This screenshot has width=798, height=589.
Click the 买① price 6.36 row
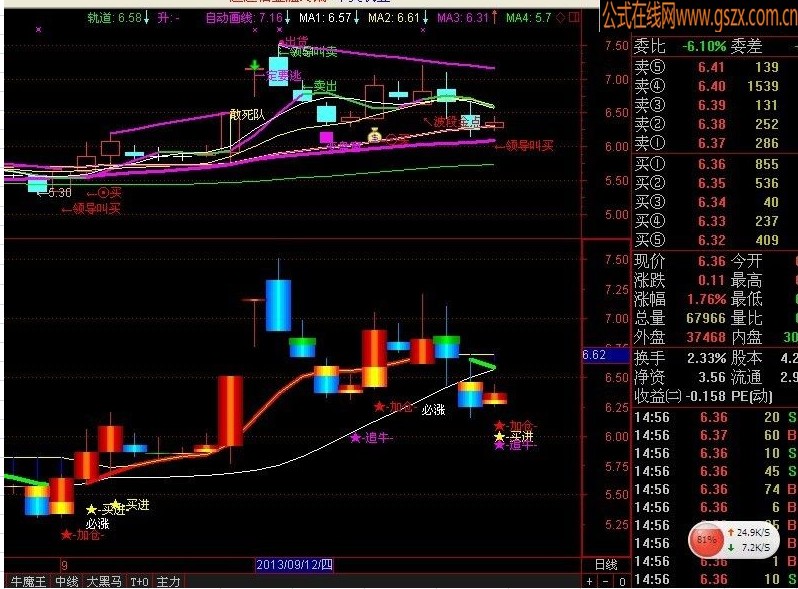(x=707, y=164)
